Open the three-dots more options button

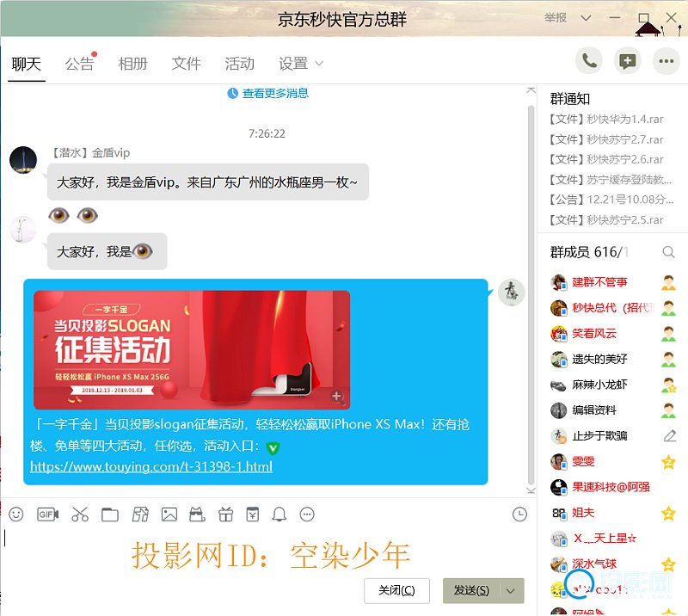click(x=666, y=61)
